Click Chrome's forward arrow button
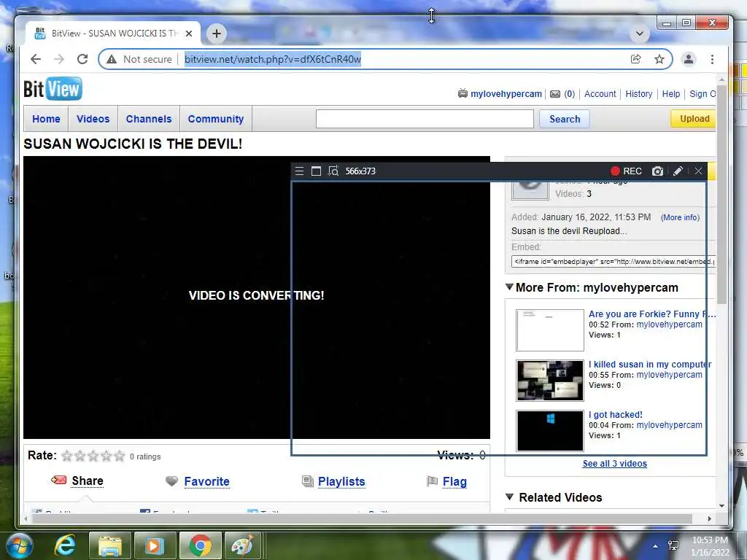 point(58,59)
